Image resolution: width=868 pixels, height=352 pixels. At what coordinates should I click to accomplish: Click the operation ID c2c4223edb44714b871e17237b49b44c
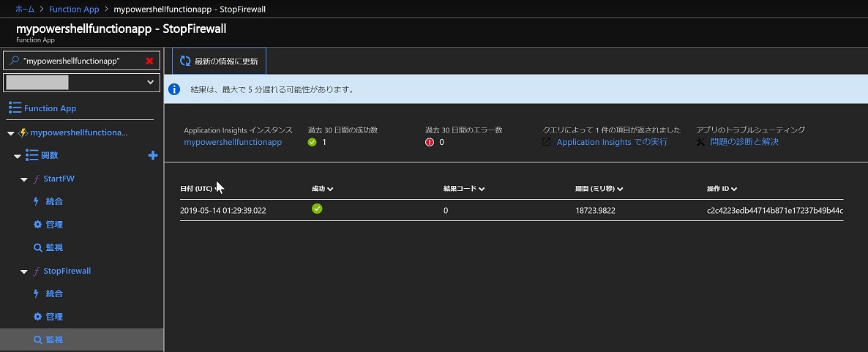tap(775, 211)
